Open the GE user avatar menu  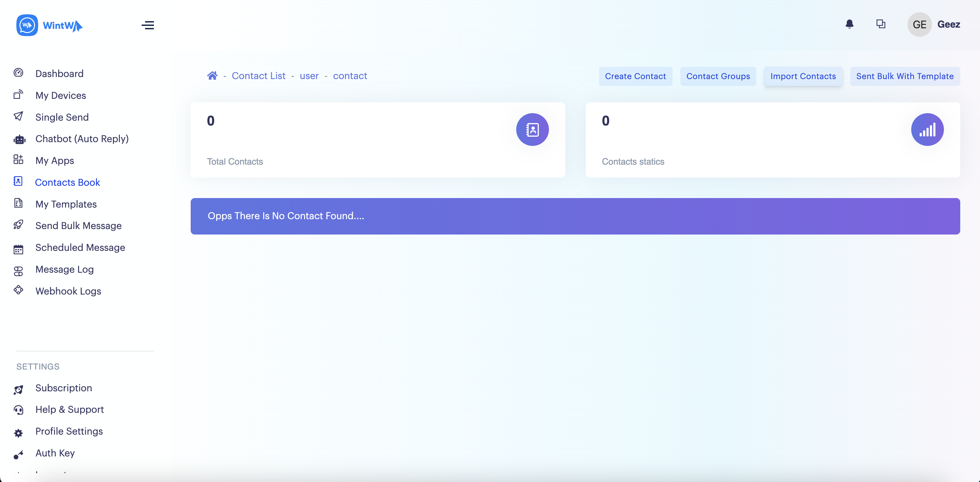click(919, 24)
